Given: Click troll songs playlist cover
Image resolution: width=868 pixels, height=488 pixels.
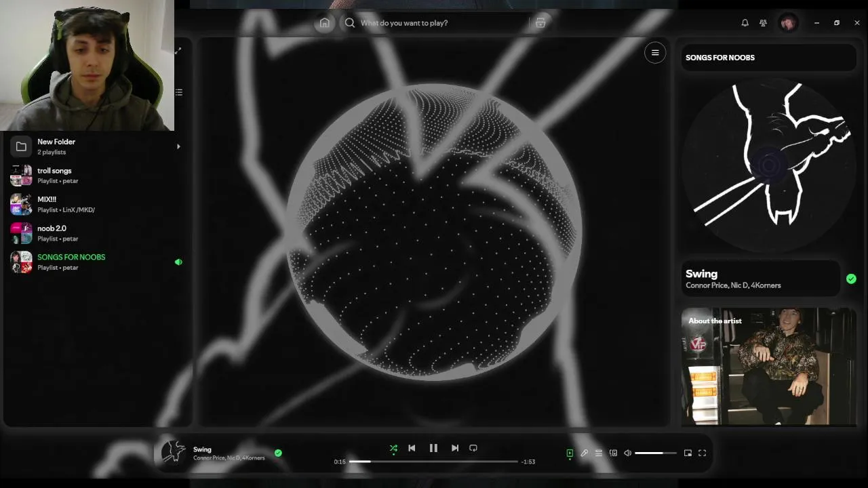Looking at the screenshot, I should tap(21, 176).
